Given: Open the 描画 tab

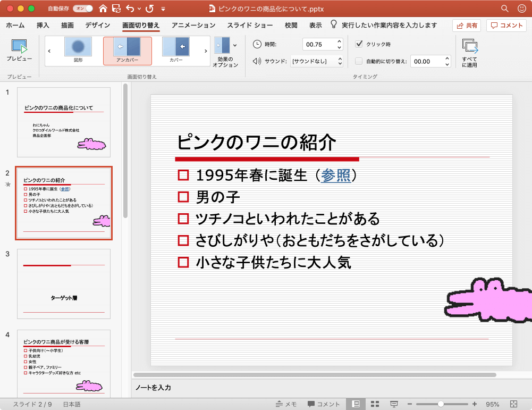Looking at the screenshot, I should [67, 25].
